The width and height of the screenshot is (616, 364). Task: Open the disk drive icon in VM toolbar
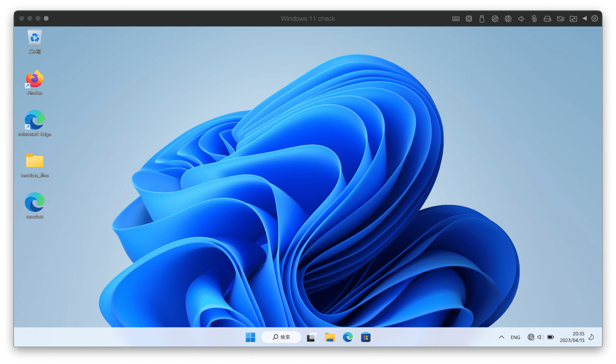pyautogui.click(x=547, y=18)
